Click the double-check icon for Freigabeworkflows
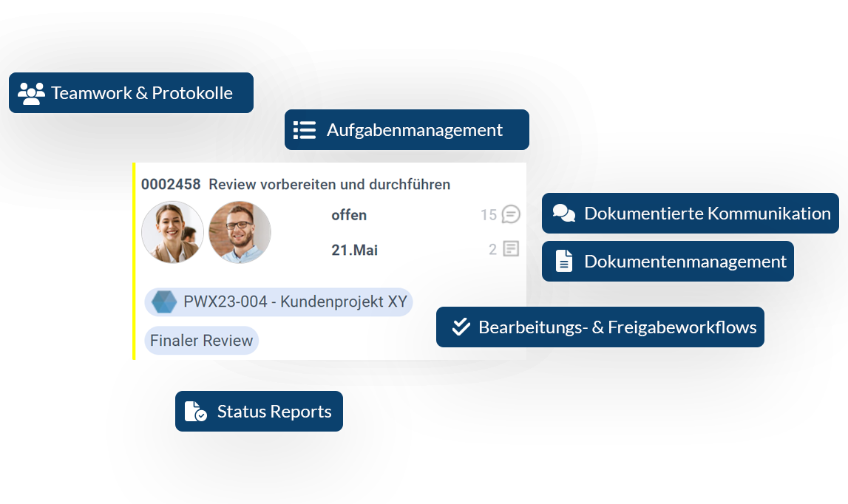848x504 pixels. 461,327
